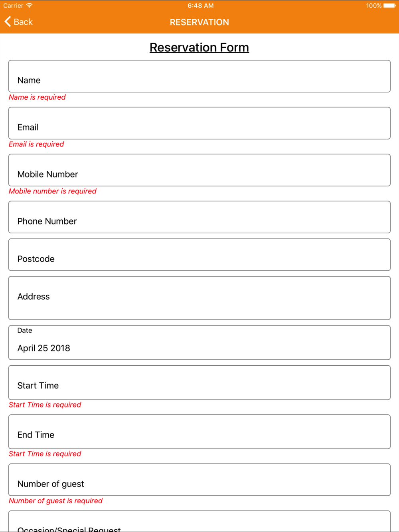Tap the Postcode field
This screenshot has height=532, width=399.
[199, 255]
